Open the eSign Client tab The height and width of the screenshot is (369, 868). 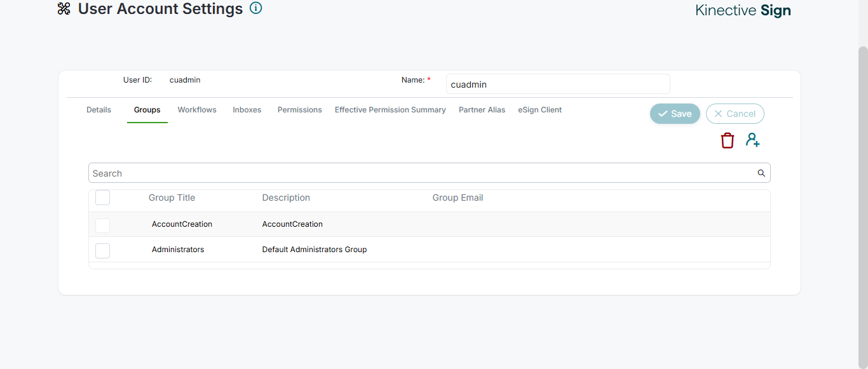coord(540,110)
